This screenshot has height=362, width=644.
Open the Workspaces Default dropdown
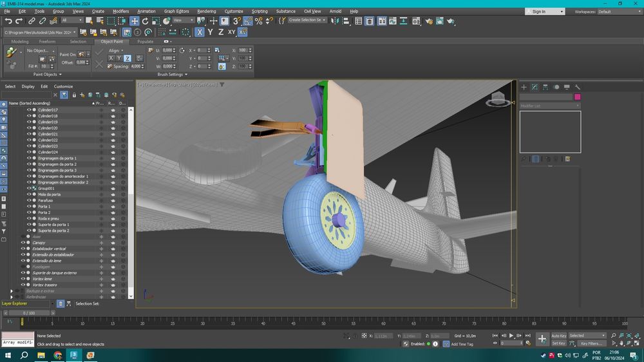pos(620,12)
